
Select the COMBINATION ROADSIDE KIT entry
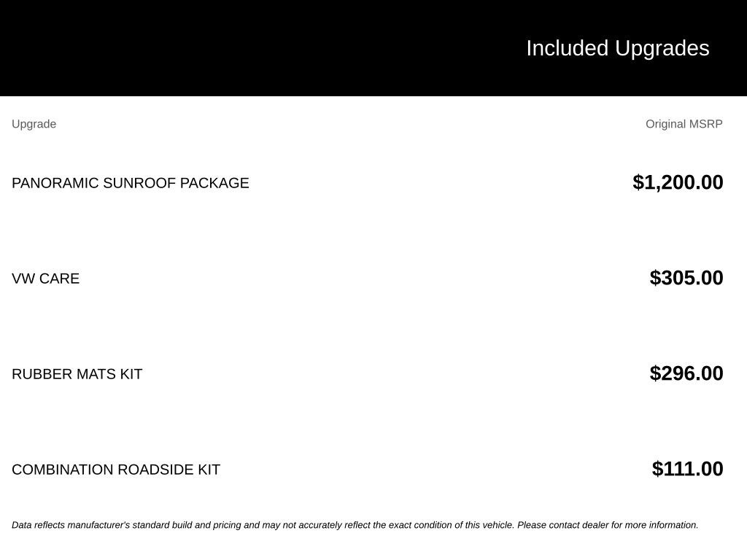coord(116,470)
